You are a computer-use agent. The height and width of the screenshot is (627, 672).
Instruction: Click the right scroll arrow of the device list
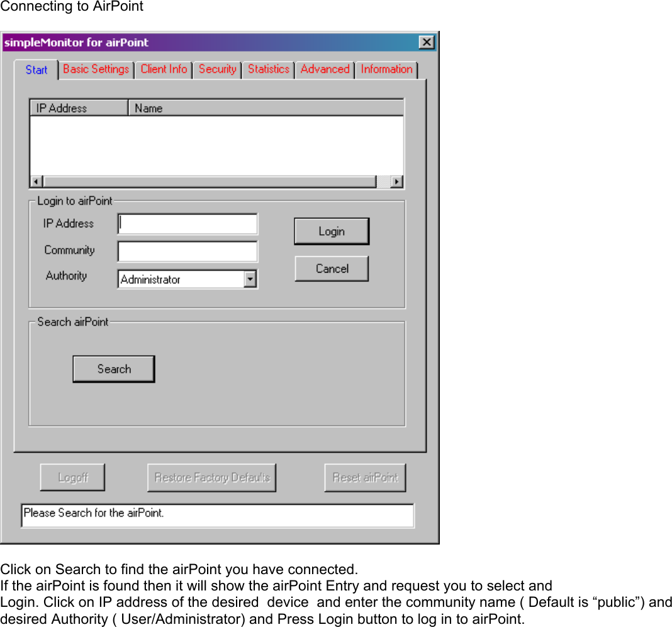(398, 181)
